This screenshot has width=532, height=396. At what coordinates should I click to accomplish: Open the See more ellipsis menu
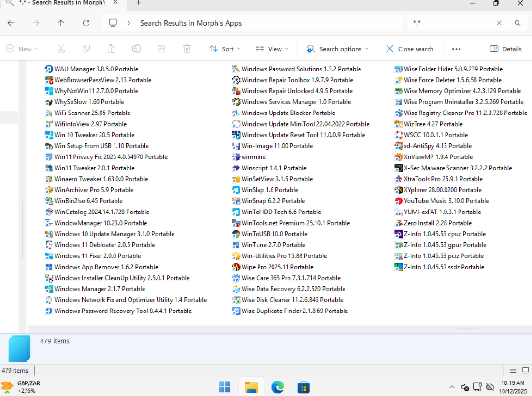tap(456, 49)
